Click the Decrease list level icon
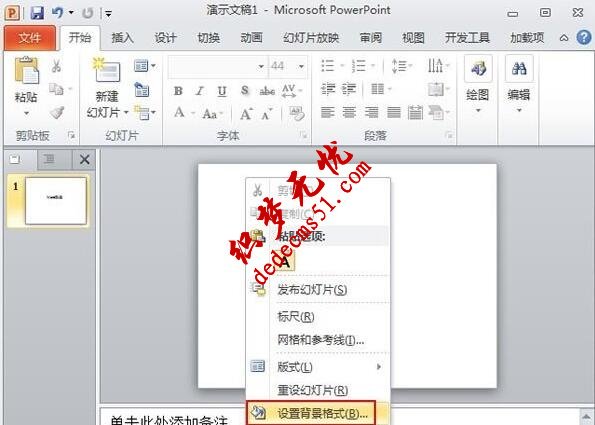The height and width of the screenshot is (425, 595). (x=328, y=89)
